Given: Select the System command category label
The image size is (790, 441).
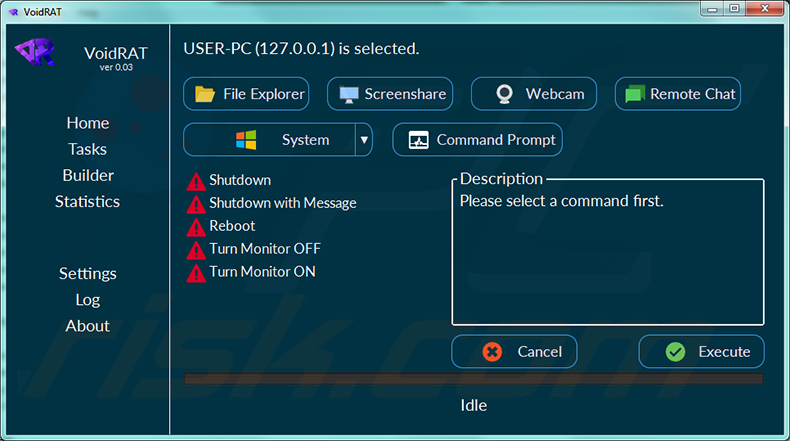Looking at the screenshot, I should 305,140.
